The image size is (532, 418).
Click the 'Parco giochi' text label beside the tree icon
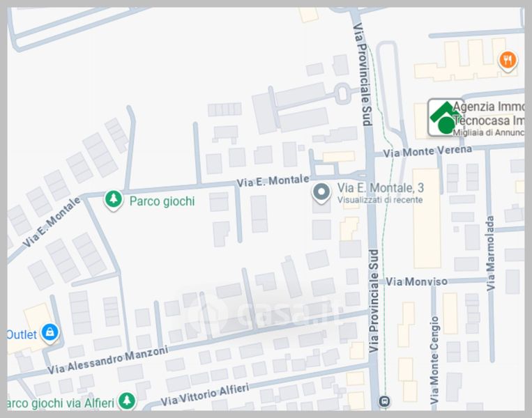pos(162,201)
